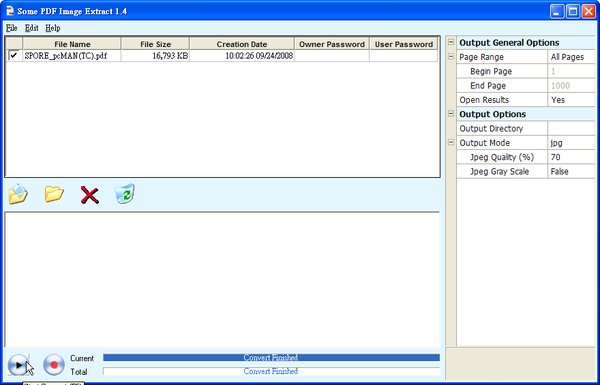Click inside the conversion log area
This screenshot has width=600, height=385.
tap(222, 279)
